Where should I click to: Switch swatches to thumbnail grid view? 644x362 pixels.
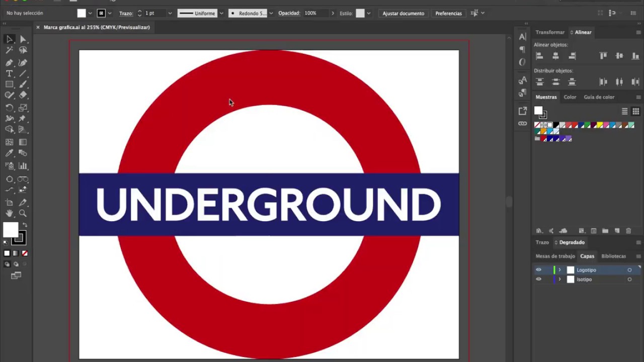pos(636,112)
